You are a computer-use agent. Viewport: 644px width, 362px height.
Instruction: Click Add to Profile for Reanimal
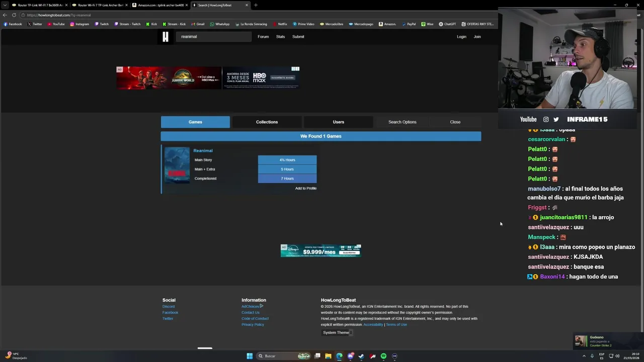point(306,188)
